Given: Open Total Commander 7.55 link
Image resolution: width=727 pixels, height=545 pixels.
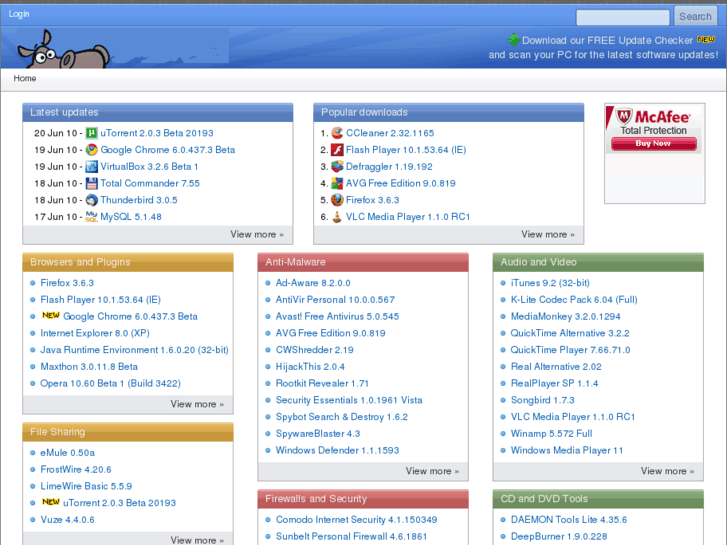Looking at the screenshot, I should (x=150, y=183).
